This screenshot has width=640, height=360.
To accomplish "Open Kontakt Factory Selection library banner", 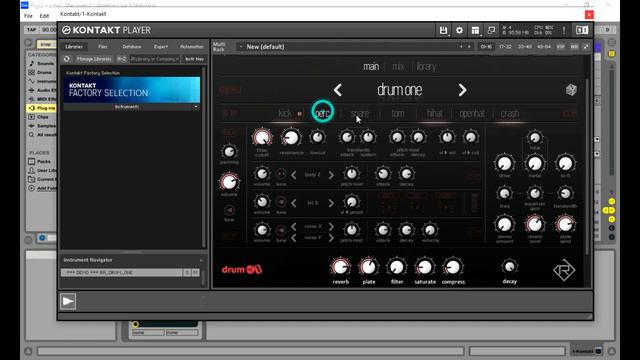I will pyautogui.click(x=132, y=90).
